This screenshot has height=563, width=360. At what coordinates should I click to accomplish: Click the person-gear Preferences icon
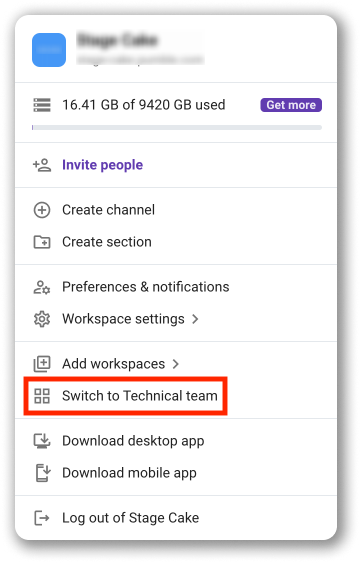(x=42, y=287)
